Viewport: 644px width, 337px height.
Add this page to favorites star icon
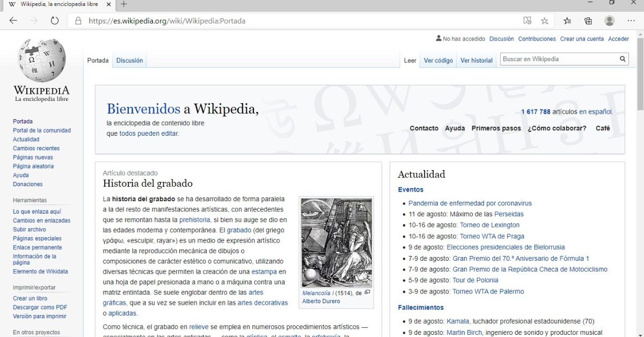(545, 21)
